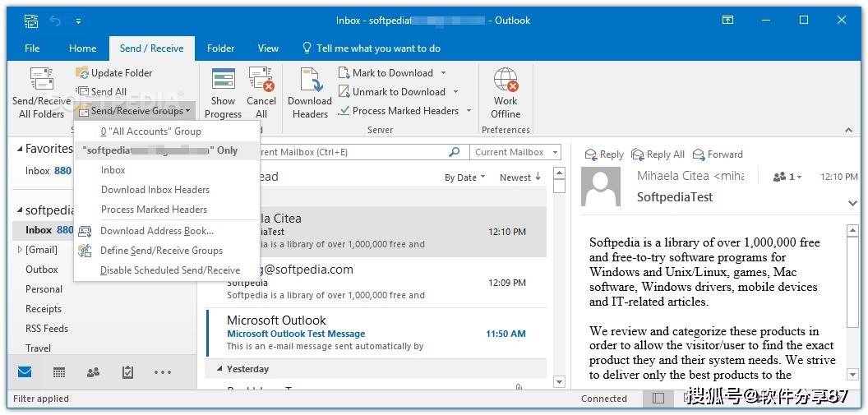Click Send/Receive All Folders icon
868x415 pixels.
[x=42, y=79]
